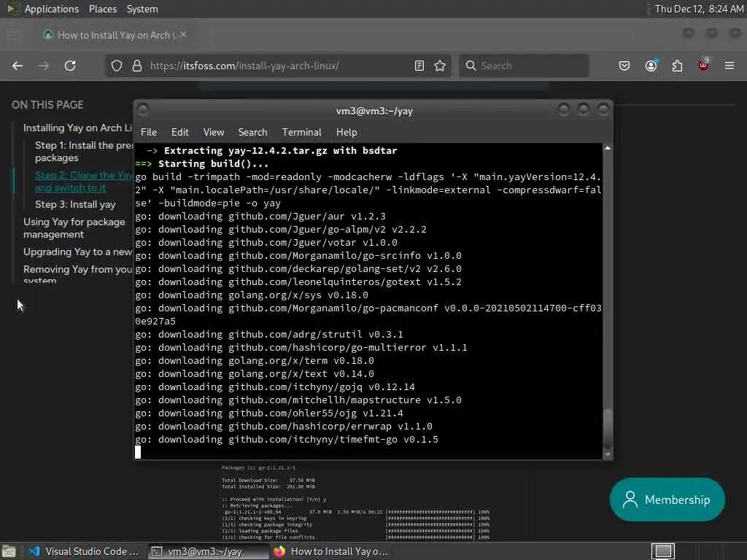Select the How to Install Yay tab
The image size is (747, 560).
115,35
